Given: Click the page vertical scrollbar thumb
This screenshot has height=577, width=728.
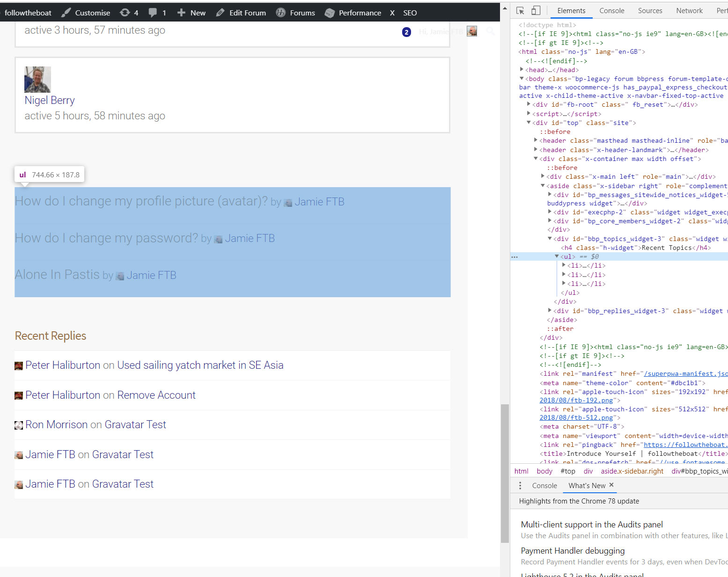Looking at the screenshot, I should (505, 474).
